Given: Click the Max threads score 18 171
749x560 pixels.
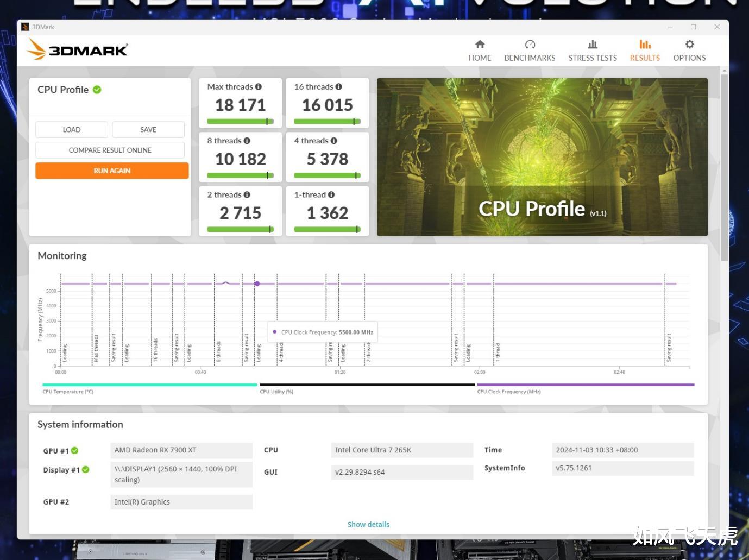Looking at the screenshot, I should pos(240,105).
